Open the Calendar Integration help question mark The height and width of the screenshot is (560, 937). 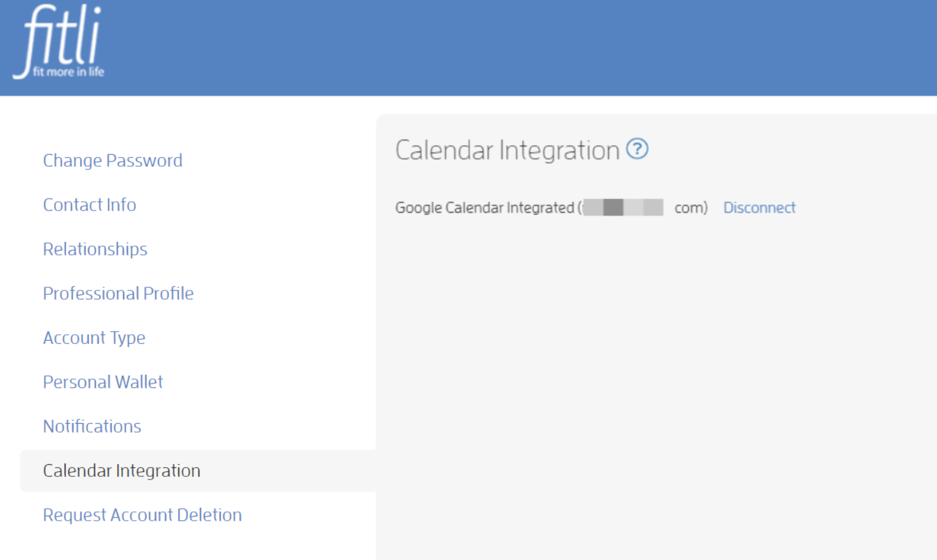[x=637, y=149]
